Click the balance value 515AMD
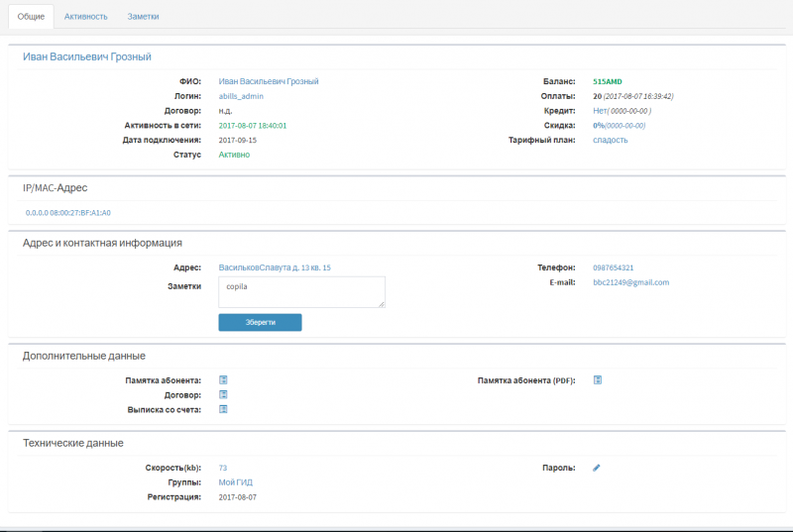The width and height of the screenshot is (793, 532). 607,81
